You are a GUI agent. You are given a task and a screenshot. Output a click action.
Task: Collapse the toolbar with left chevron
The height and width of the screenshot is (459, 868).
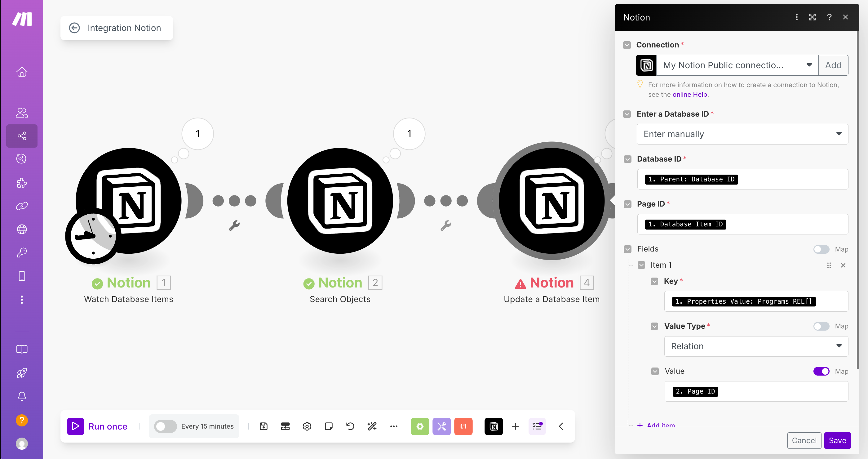(x=561, y=426)
